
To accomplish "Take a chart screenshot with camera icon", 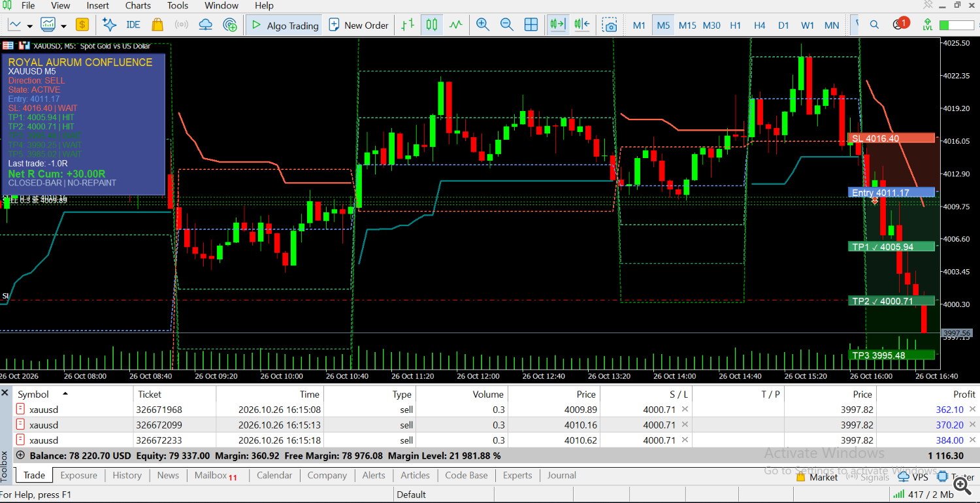I will 610,25.
